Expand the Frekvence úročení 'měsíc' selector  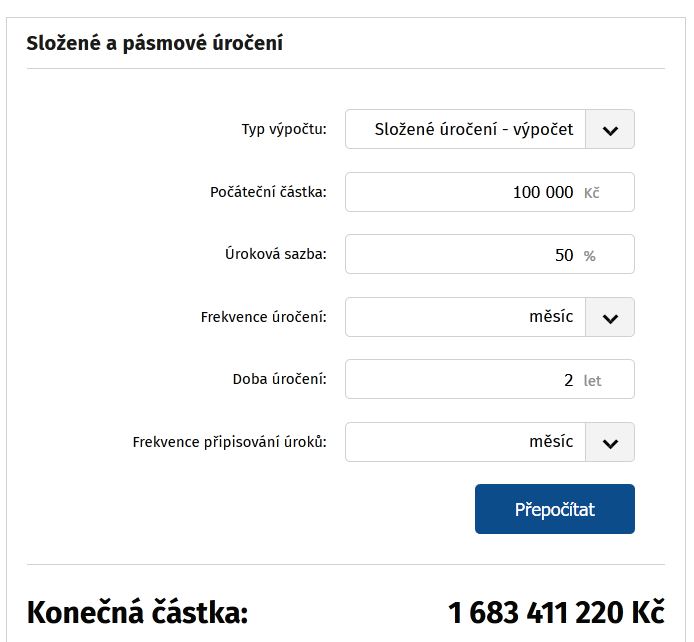pos(466,318)
